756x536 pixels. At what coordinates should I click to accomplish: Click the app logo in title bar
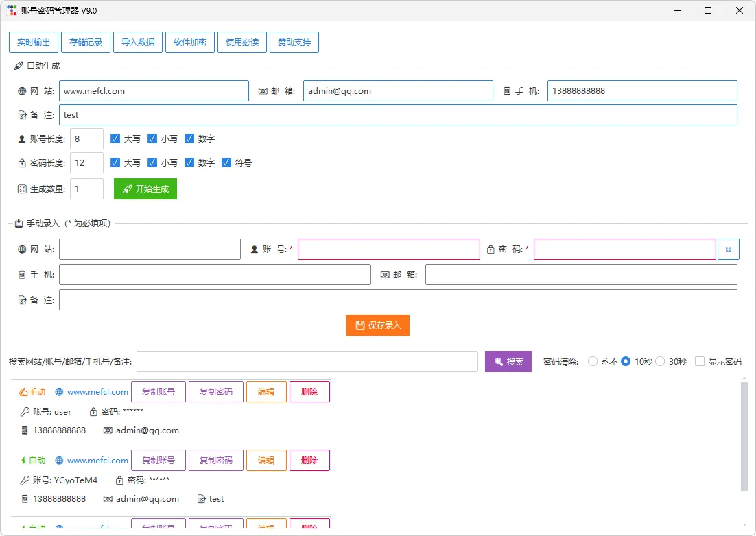click(x=12, y=10)
